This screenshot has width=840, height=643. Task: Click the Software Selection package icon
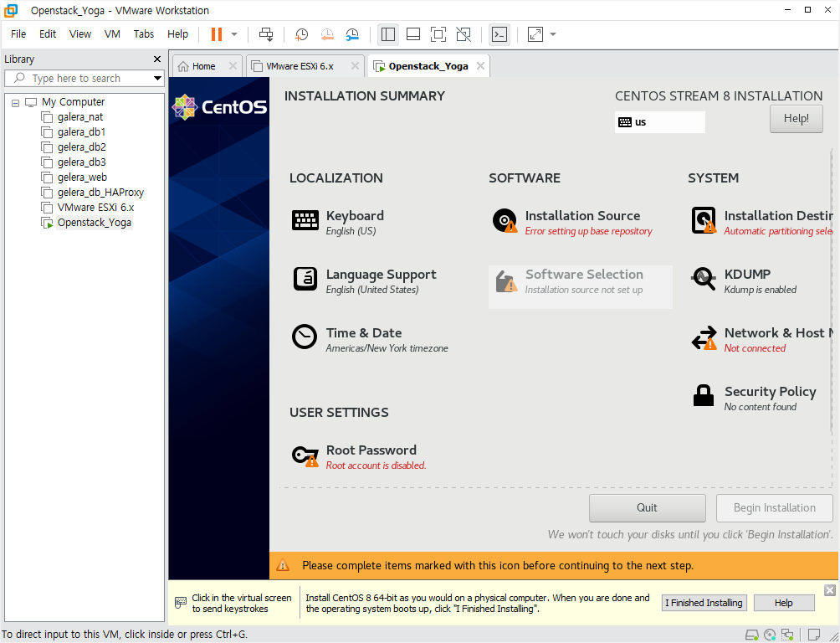point(505,281)
